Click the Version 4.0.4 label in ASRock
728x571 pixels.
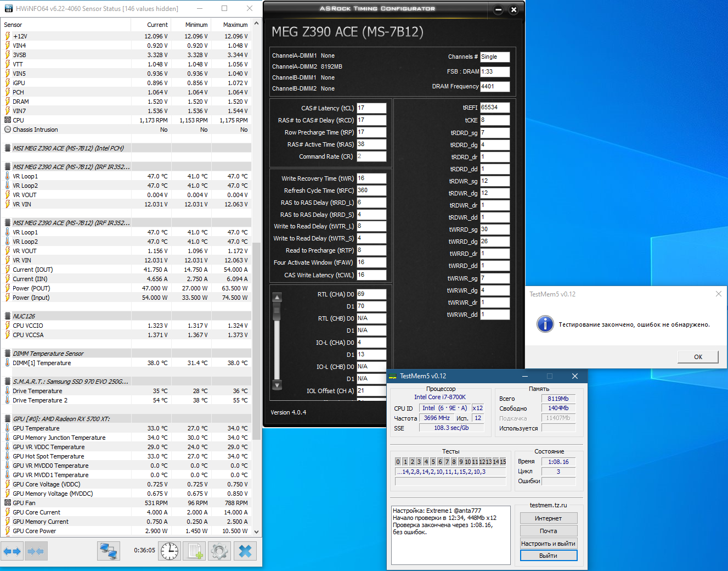[x=289, y=412]
